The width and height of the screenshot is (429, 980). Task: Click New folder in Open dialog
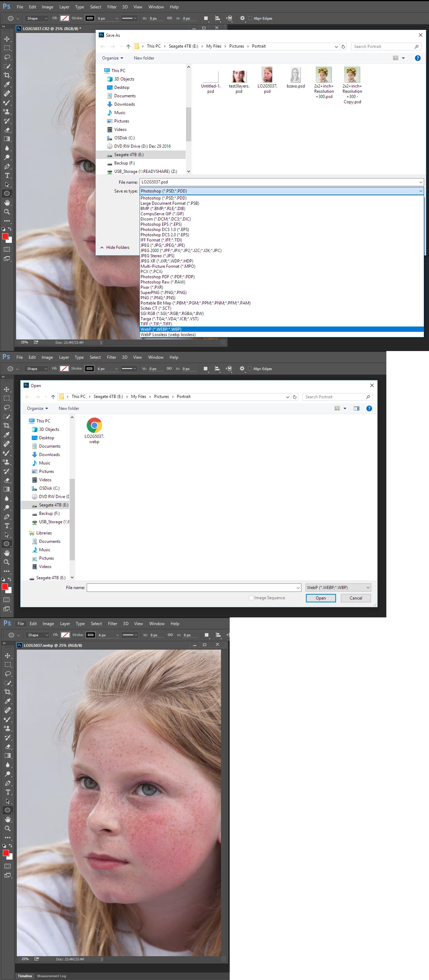pos(69,408)
